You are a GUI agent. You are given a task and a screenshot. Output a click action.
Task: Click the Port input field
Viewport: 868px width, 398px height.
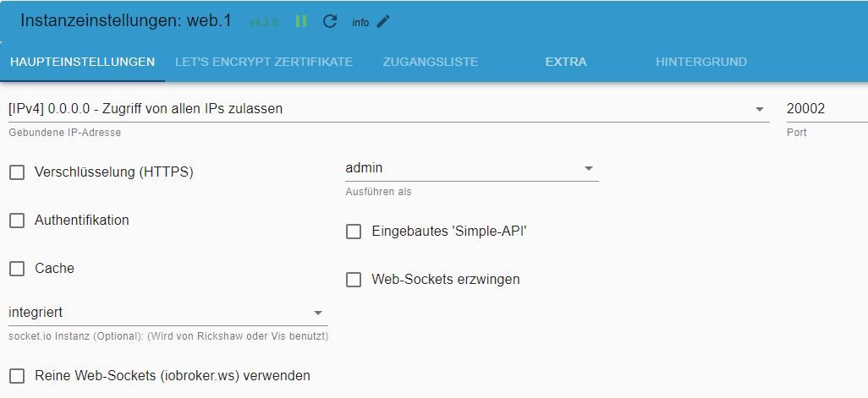[825, 109]
